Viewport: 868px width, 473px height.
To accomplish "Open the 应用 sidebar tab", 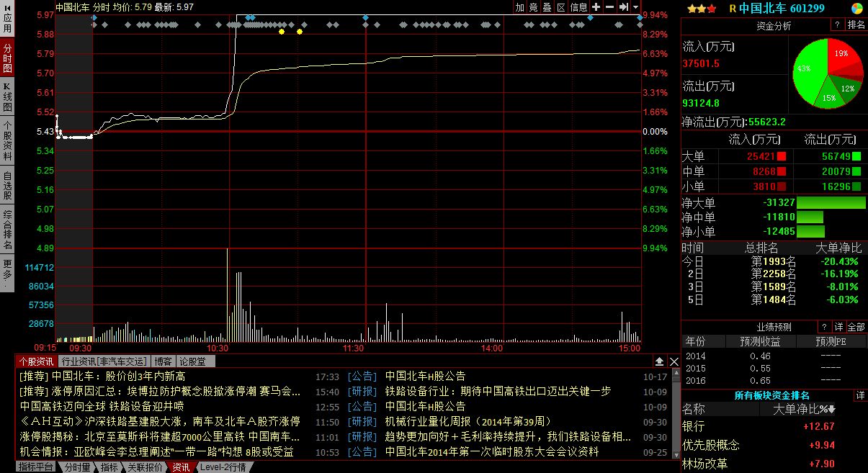I will (7, 19).
